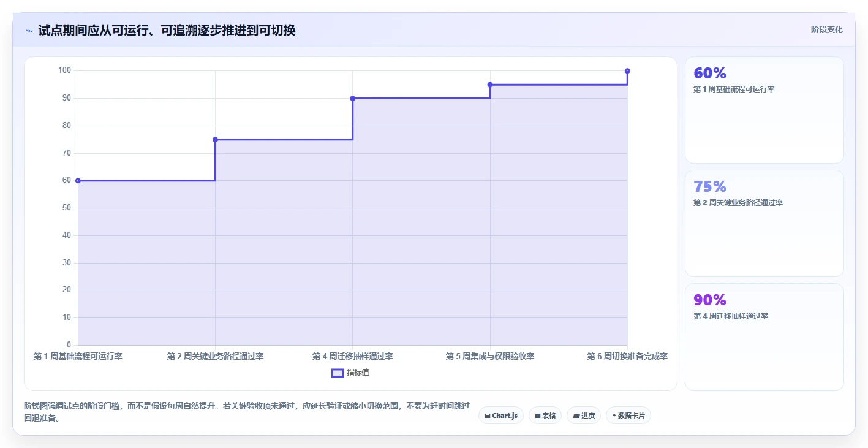This screenshot has height=448, width=868.
Task: Click the data point at value 60
Action: tap(78, 181)
